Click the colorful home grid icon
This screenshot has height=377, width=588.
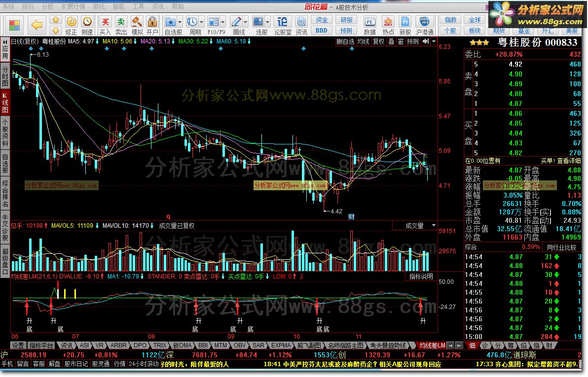[14, 25]
